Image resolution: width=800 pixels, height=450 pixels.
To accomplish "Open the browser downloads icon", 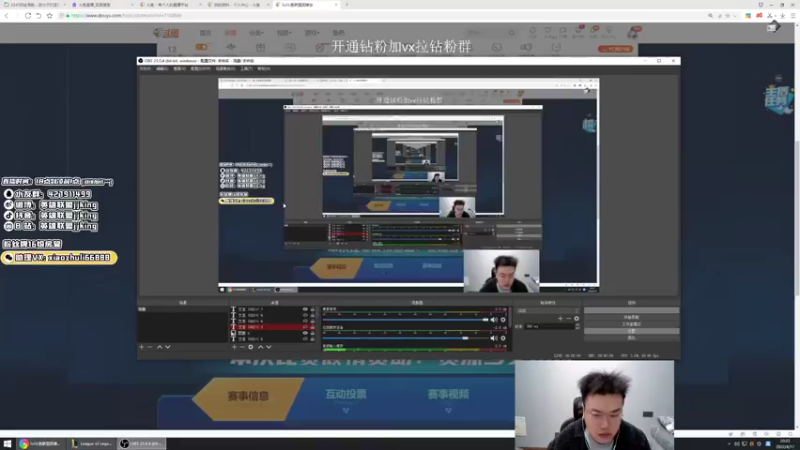I will [x=783, y=16].
